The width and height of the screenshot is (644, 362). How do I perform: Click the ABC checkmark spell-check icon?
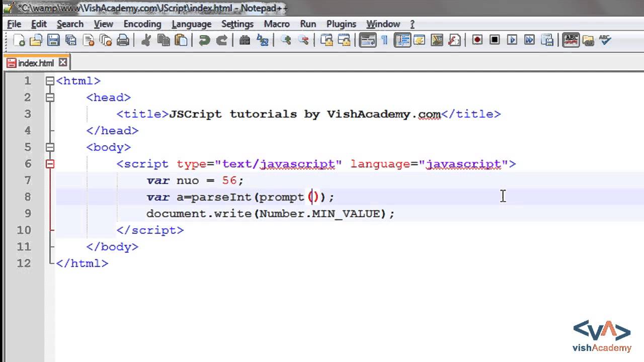605,40
